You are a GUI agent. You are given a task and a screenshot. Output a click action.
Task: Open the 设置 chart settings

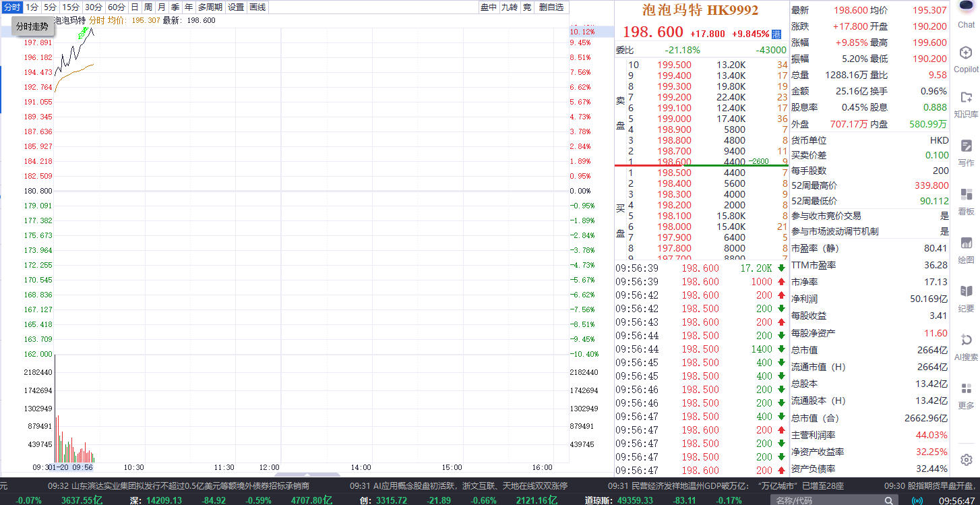[x=235, y=7]
